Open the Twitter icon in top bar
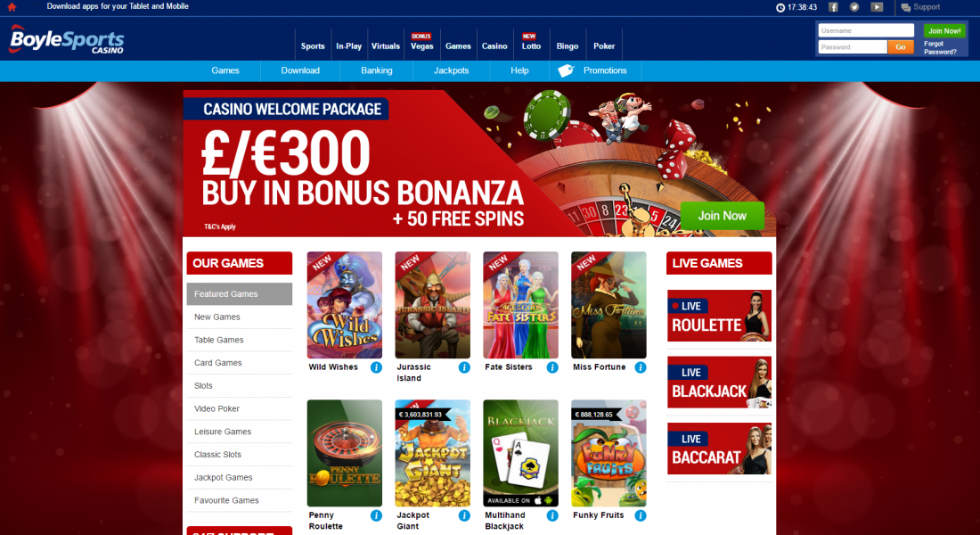 [854, 7]
